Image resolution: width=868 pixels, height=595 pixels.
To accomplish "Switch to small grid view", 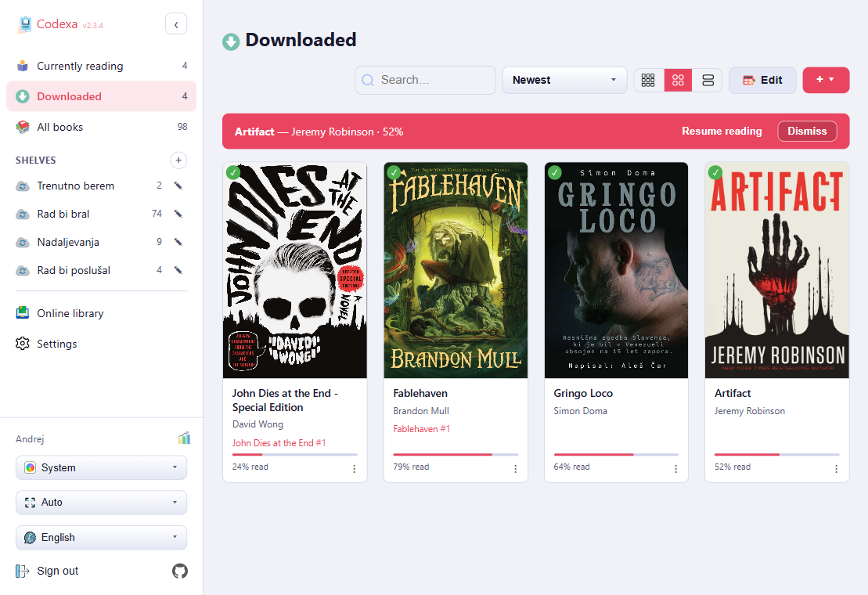I will pyautogui.click(x=648, y=81).
